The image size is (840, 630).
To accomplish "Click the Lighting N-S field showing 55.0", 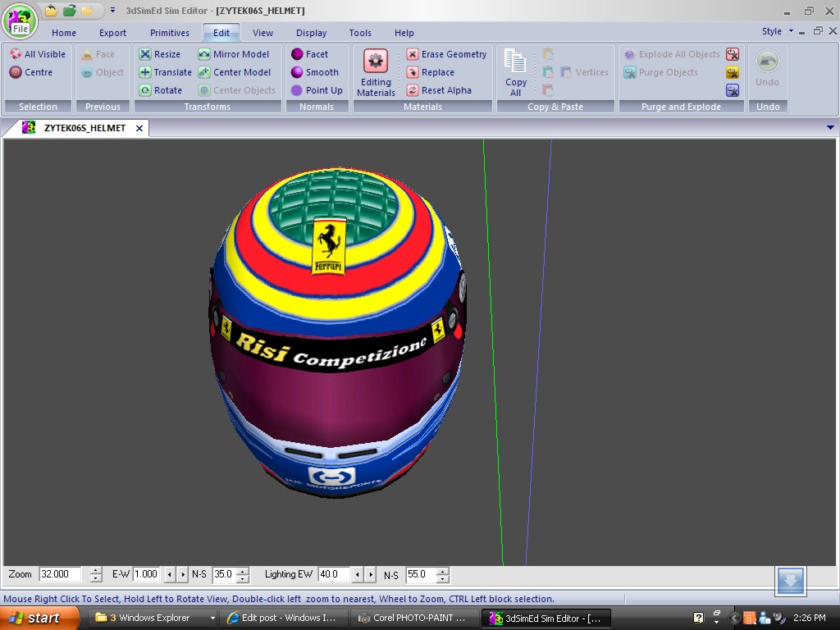I will 421,574.
